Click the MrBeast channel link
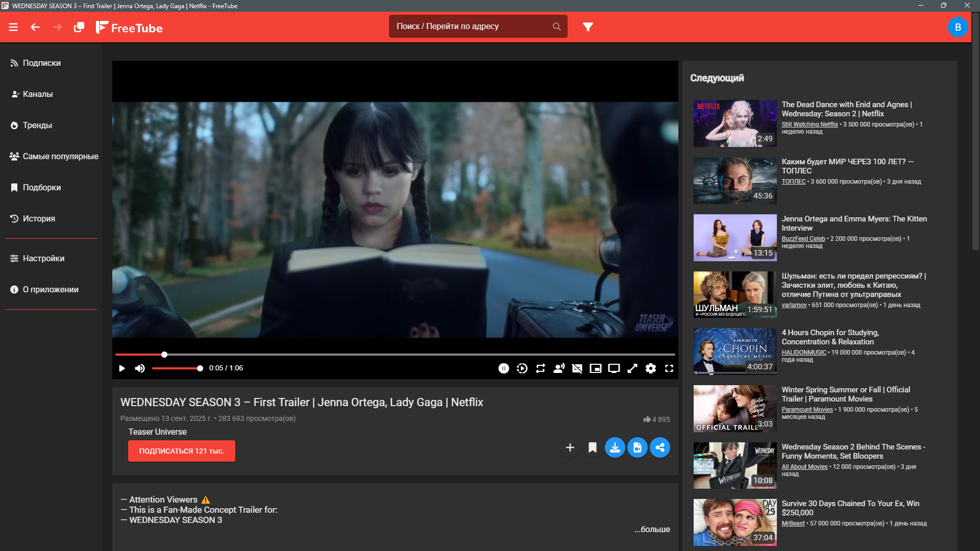 (793, 523)
